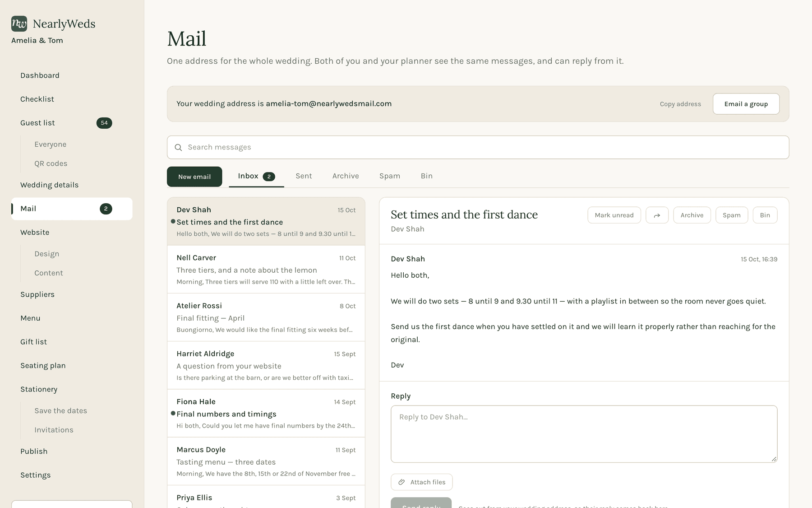Mark open message as Spam
Image resolution: width=812 pixels, height=508 pixels.
(x=732, y=215)
